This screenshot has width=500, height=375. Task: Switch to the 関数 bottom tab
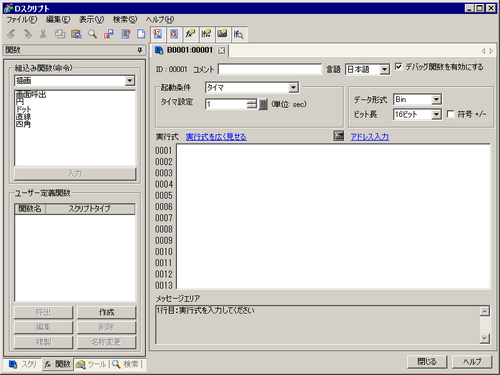point(57,364)
